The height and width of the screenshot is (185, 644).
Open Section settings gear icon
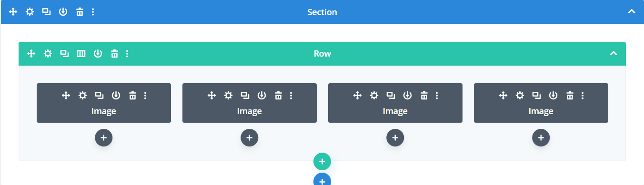click(30, 12)
